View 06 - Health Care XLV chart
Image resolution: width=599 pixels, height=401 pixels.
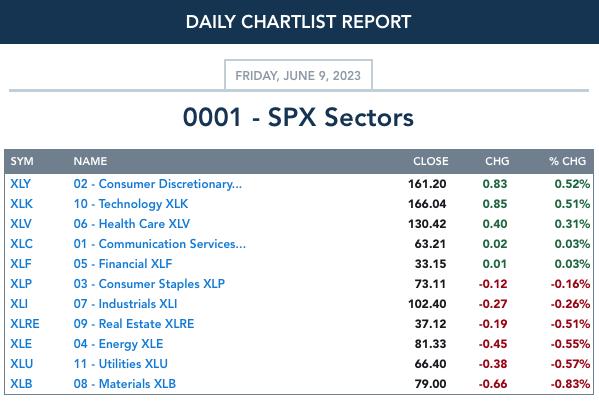132,224
